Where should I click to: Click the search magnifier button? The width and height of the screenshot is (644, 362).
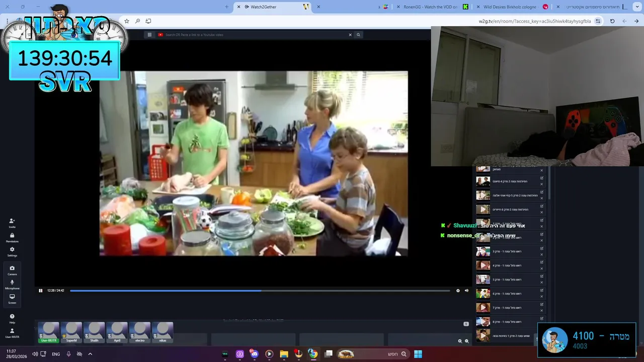coord(358,35)
